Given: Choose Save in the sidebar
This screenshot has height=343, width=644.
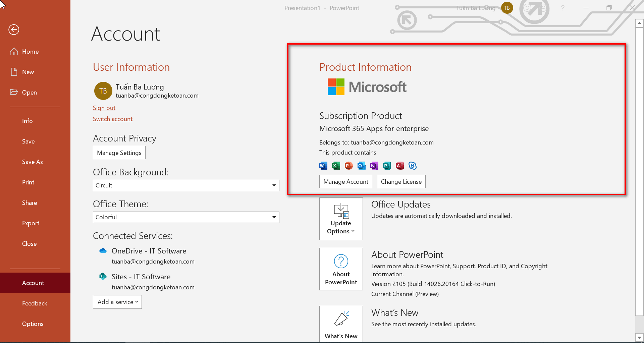Looking at the screenshot, I should point(35,141).
